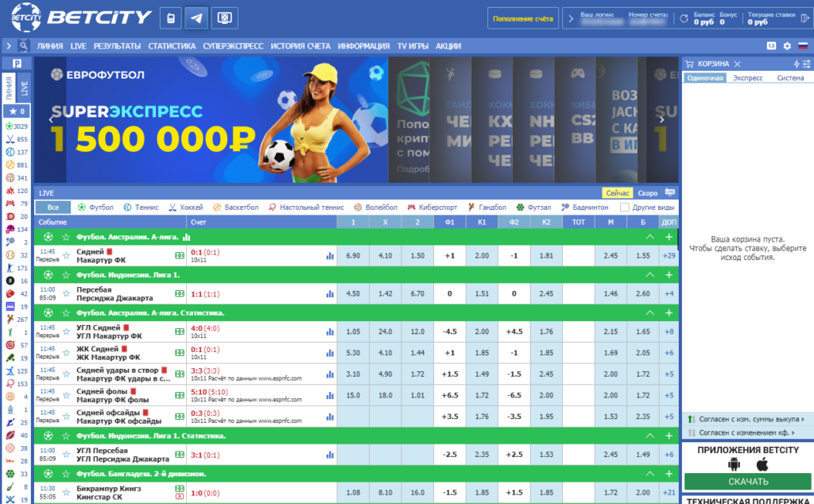Click the search magnifier icon

click(x=23, y=45)
